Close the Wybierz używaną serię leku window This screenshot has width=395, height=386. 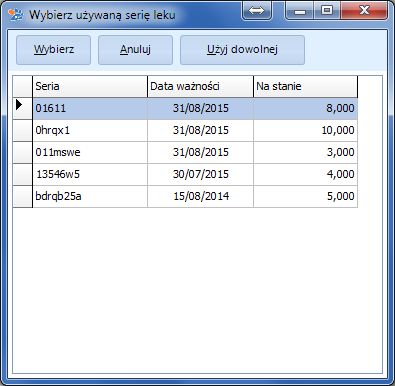364,10
